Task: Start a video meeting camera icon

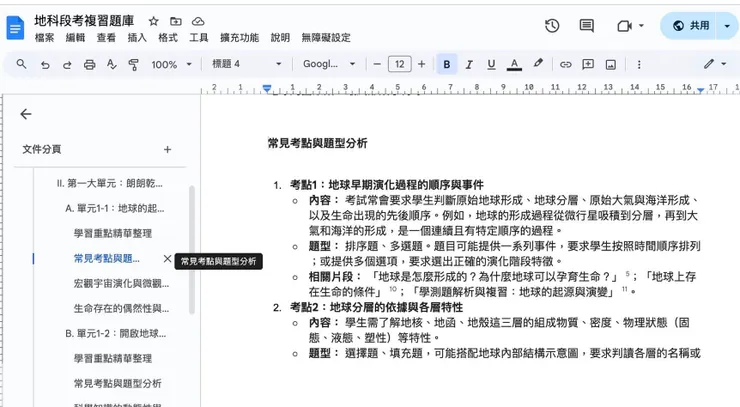Action: click(x=624, y=25)
